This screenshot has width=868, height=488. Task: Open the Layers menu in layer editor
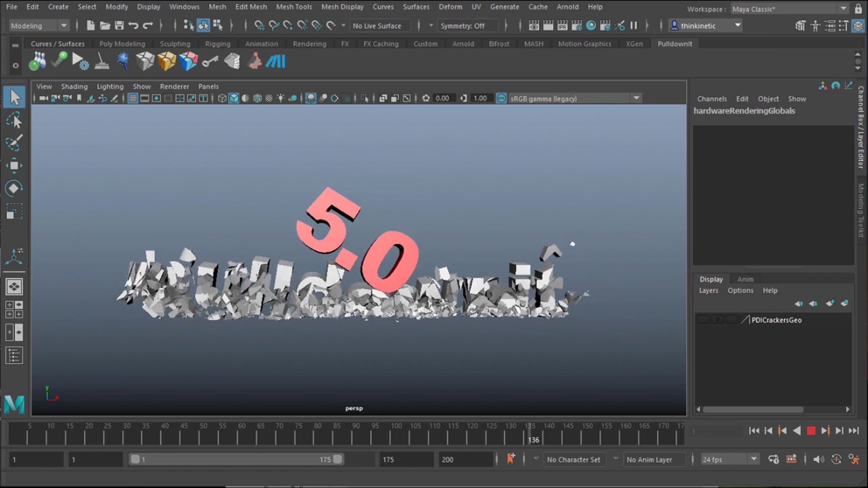(x=708, y=290)
